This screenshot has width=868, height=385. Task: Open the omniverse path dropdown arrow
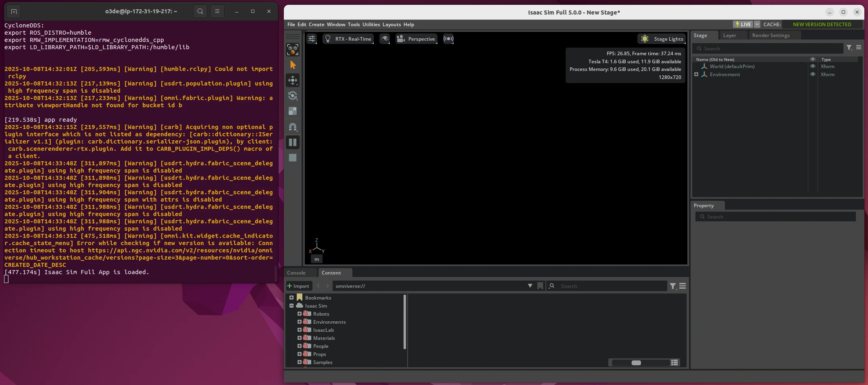point(530,286)
